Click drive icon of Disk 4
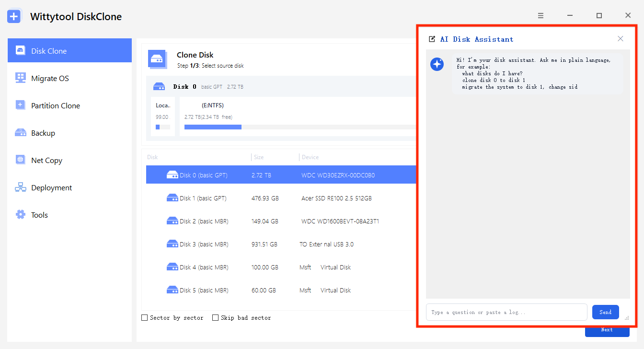This screenshot has width=644, height=349. pyautogui.click(x=172, y=267)
